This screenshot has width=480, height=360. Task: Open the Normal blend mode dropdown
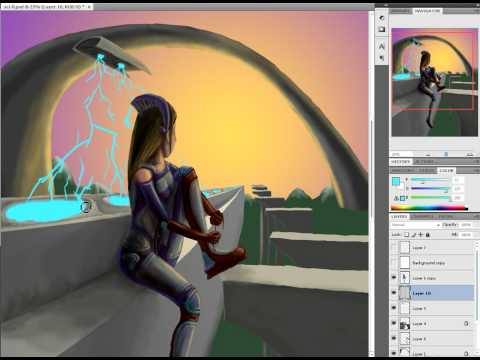coord(416,225)
